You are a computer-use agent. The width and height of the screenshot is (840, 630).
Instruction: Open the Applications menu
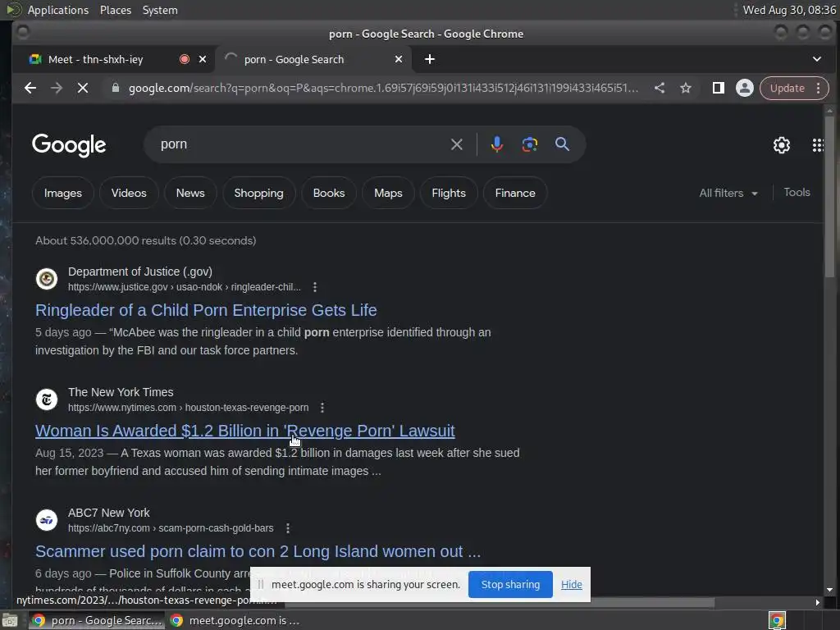click(58, 10)
